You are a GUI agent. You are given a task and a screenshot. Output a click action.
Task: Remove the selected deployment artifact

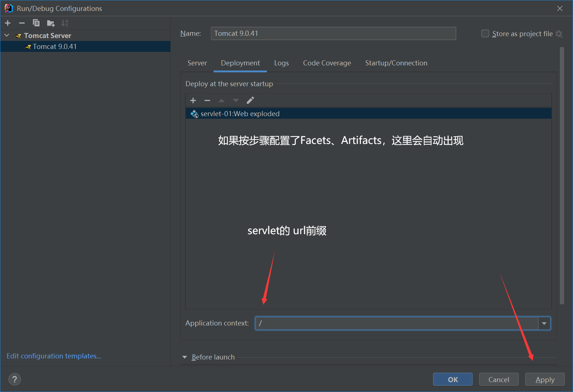[207, 100]
